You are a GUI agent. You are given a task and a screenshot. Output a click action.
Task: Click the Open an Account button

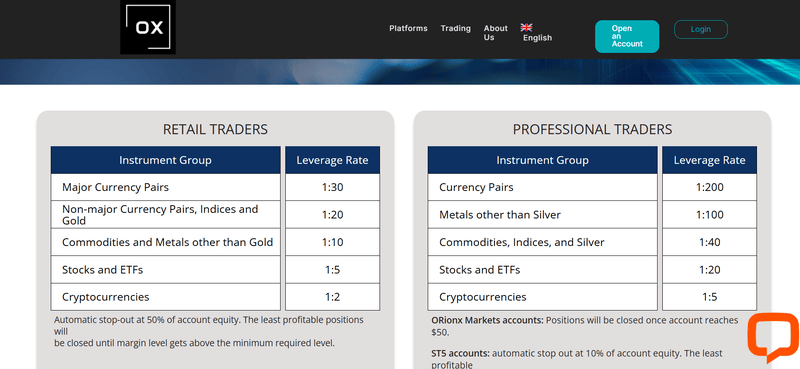(x=627, y=36)
